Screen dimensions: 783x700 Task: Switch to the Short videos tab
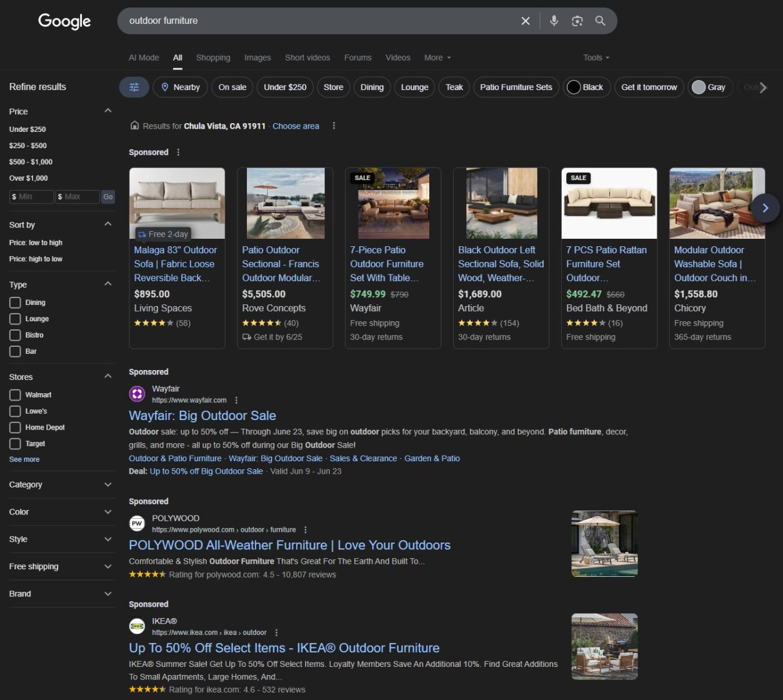307,57
